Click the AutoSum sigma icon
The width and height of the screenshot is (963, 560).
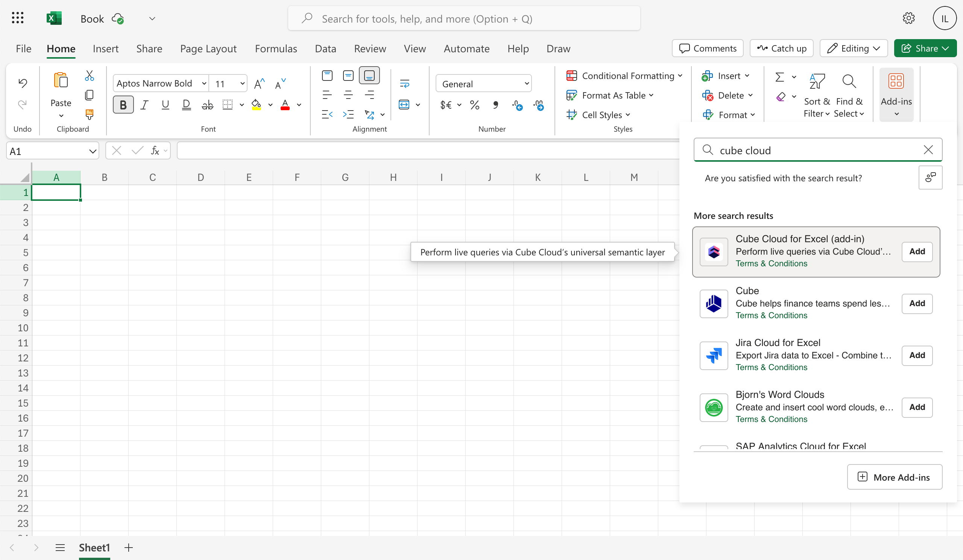(x=779, y=77)
